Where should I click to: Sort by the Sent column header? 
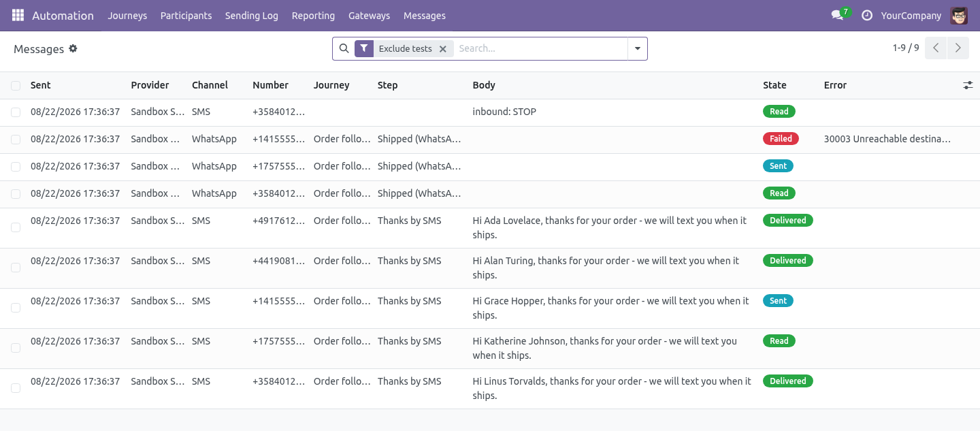click(x=41, y=85)
